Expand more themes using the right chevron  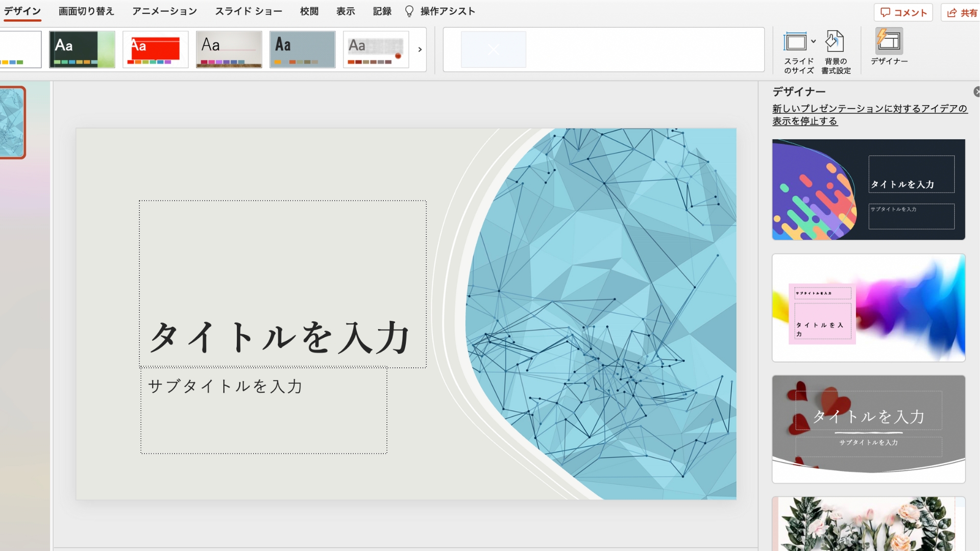coord(420,49)
